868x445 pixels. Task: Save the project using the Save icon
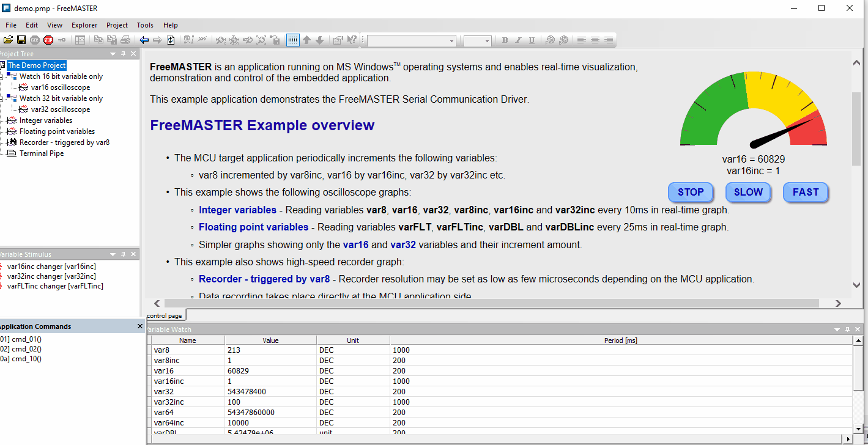[21, 39]
